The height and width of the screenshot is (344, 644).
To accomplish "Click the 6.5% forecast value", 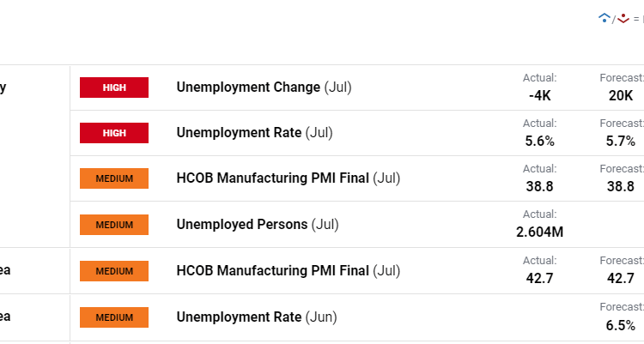I will click(621, 325).
